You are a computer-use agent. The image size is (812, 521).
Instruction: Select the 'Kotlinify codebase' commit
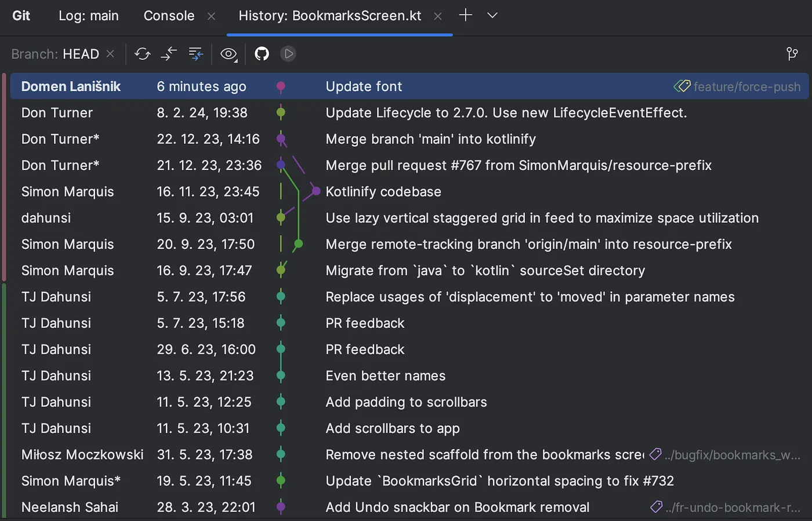pos(383,191)
